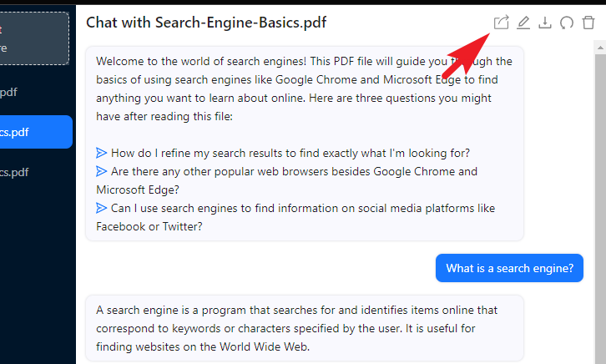
Task: Click the dashed upload drop area
Action: (34, 38)
